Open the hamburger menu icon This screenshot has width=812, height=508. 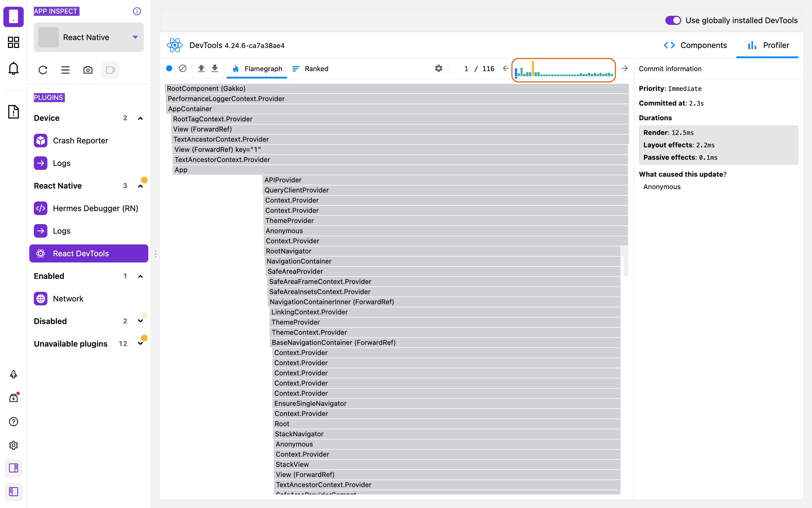point(65,70)
